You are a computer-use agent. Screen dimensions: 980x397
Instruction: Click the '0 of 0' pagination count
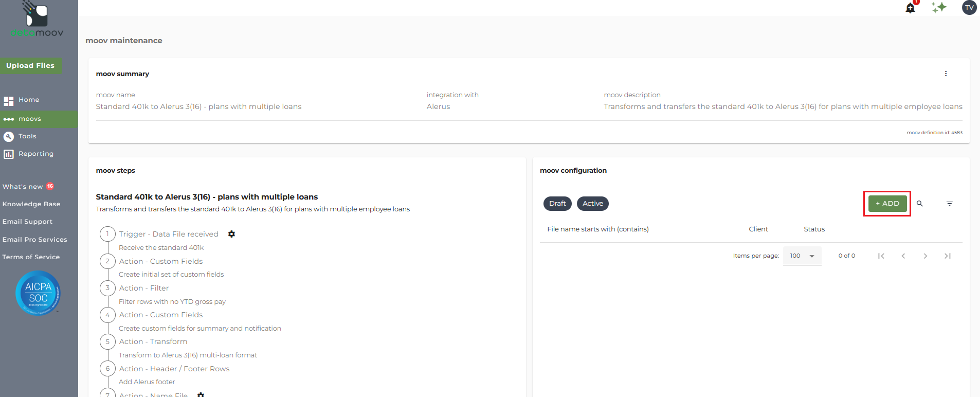pos(847,256)
